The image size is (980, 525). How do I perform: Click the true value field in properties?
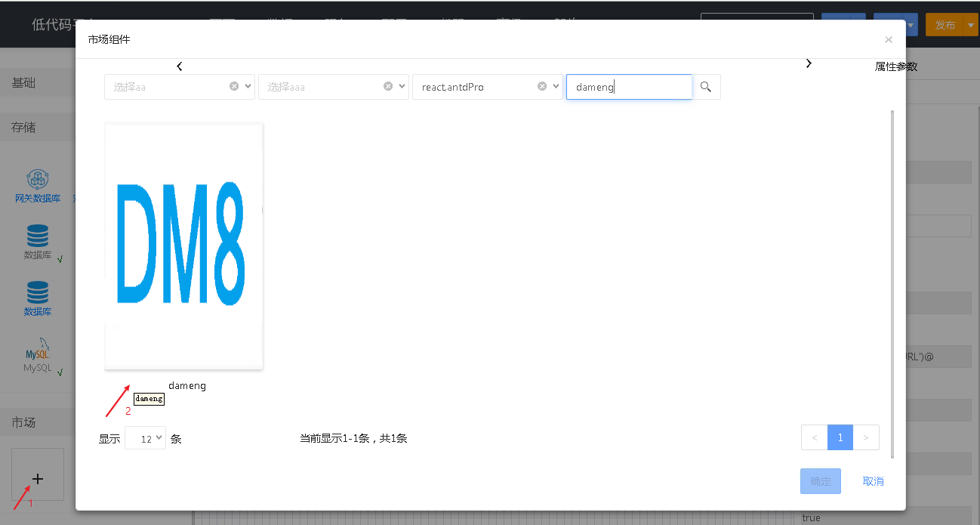click(x=886, y=517)
